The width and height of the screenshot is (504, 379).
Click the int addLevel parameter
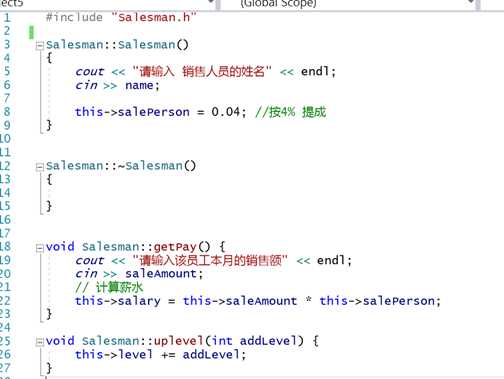pos(254,341)
